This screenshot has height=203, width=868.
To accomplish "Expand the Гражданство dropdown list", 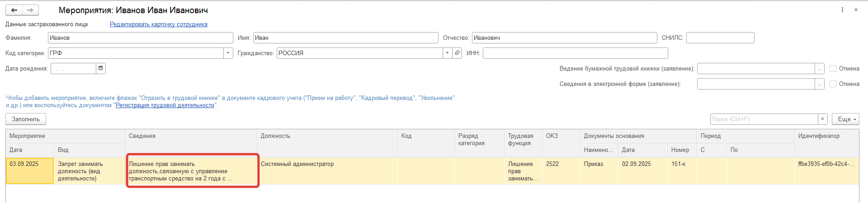I will (x=447, y=53).
